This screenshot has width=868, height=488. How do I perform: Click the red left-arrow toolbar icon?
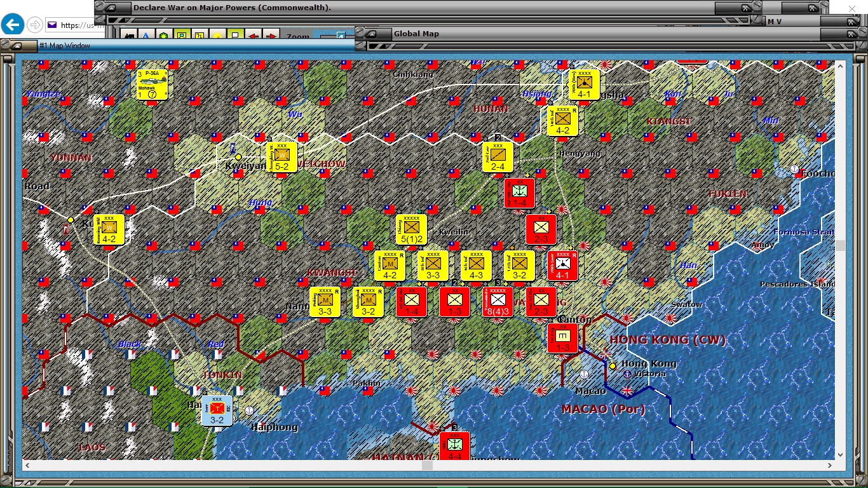pos(254,36)
